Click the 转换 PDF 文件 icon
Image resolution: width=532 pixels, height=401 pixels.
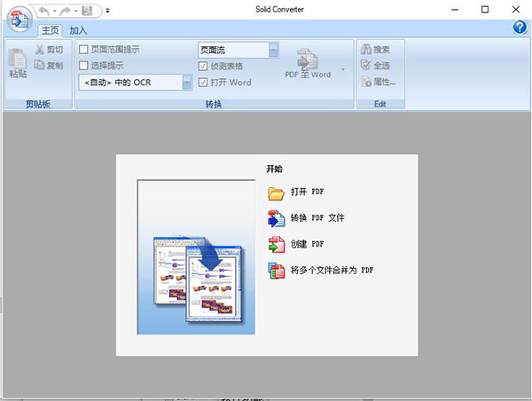[x=276, y=218]
